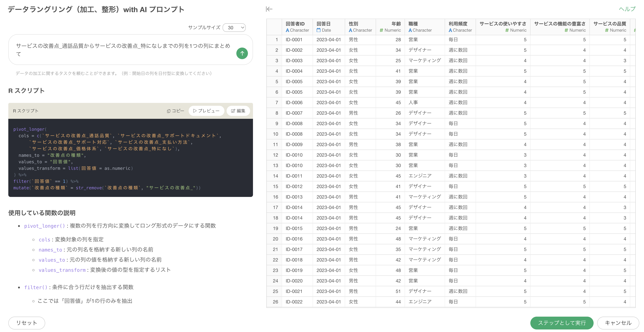Open the ヘルプ link
This screenshot has width=644, height=332.
(x=627, y=9)
